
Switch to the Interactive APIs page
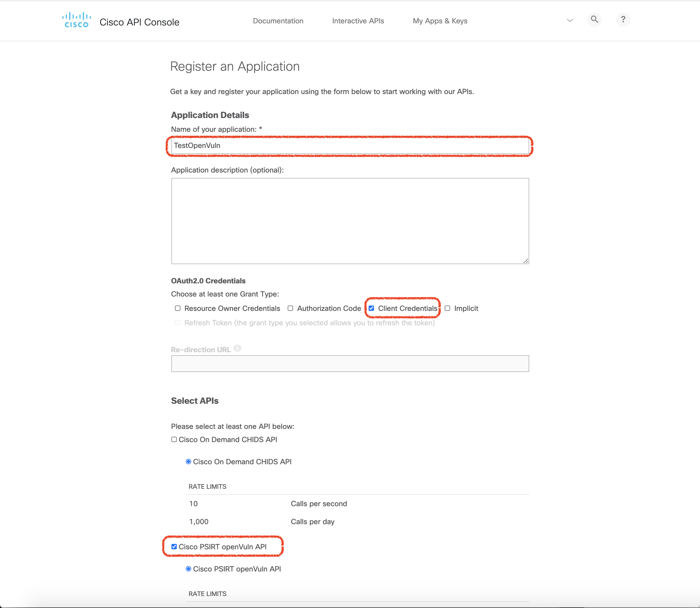(358, 21)
